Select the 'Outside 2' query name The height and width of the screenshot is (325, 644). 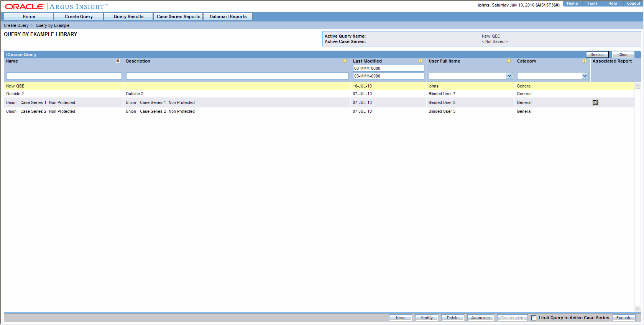pos(15,94)
